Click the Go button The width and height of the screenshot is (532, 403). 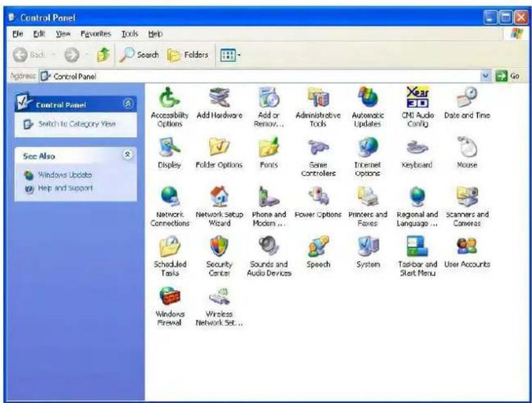coord(507,76)
